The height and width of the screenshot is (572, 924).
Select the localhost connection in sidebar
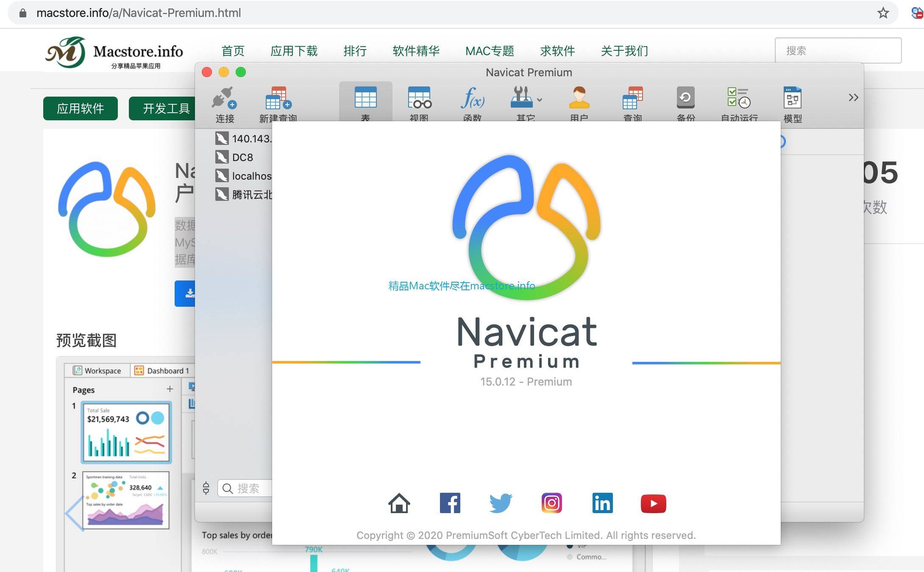point(244,176)
